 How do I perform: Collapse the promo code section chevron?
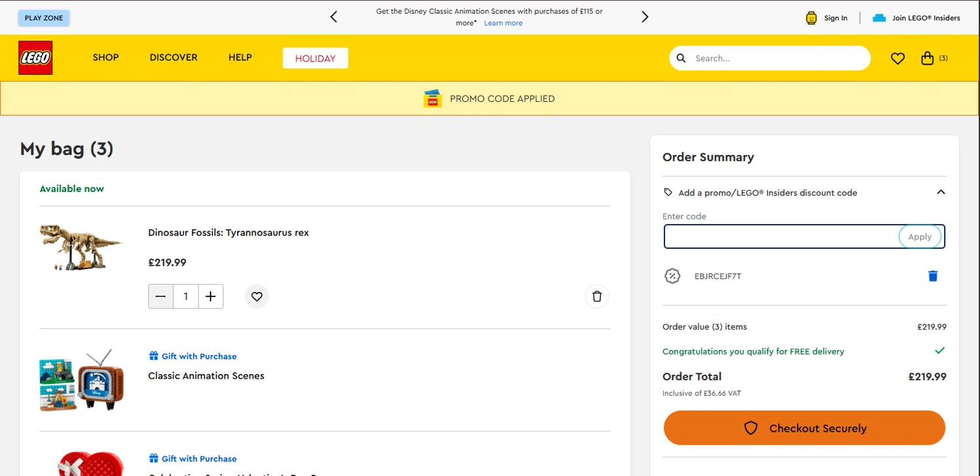click(x=941, y=192)
